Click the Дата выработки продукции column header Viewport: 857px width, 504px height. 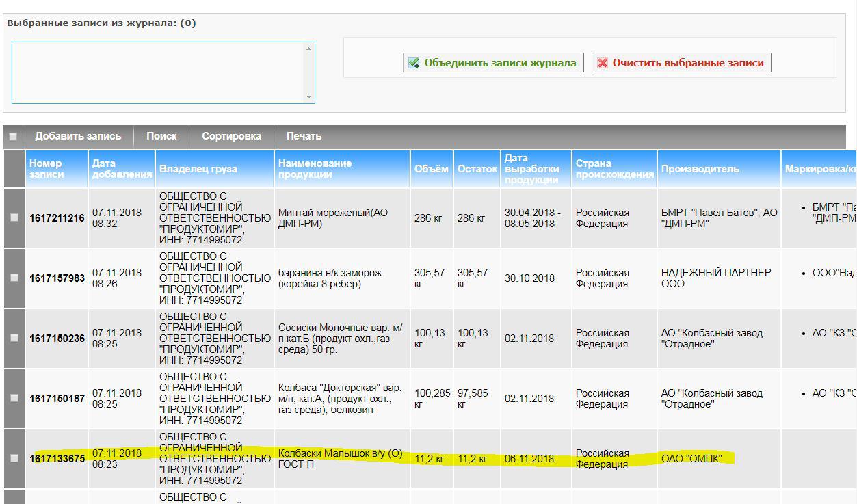tap(536, 169)
